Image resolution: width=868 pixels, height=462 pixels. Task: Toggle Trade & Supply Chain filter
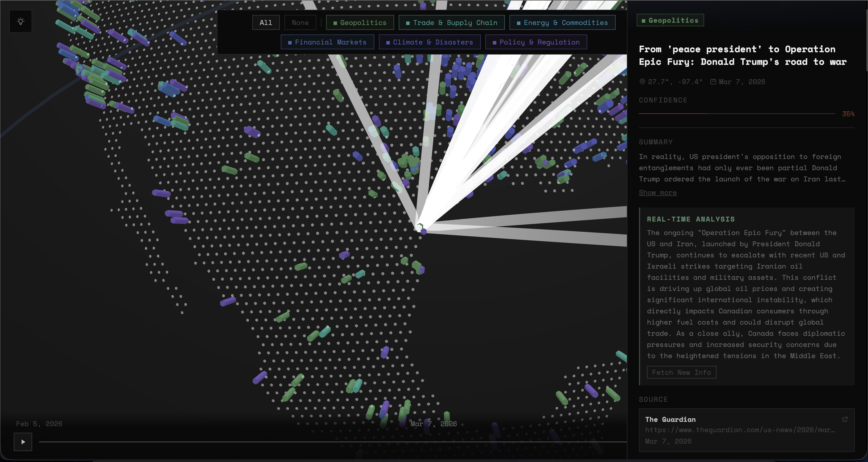point(451,23)
